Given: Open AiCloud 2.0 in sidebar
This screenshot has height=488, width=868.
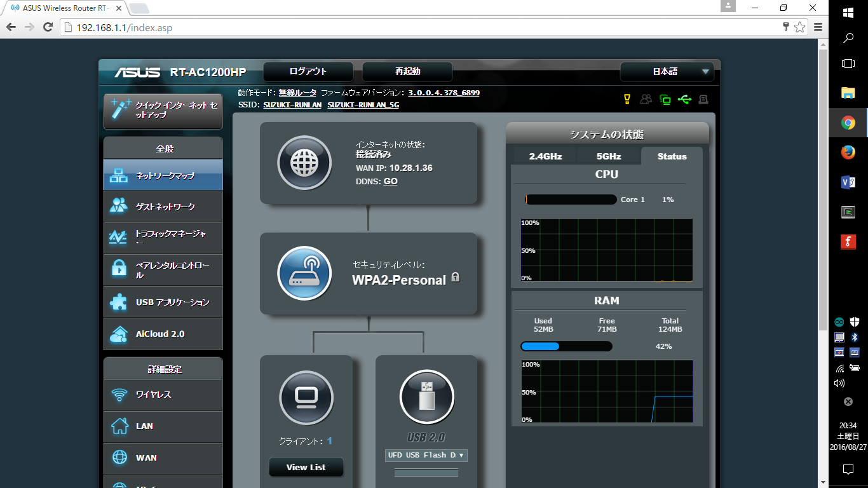Looking at the screenshot, I should point(163,334).
